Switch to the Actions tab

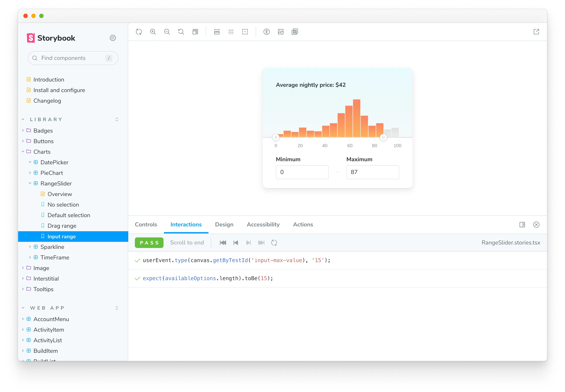click(x=303, y=224)
